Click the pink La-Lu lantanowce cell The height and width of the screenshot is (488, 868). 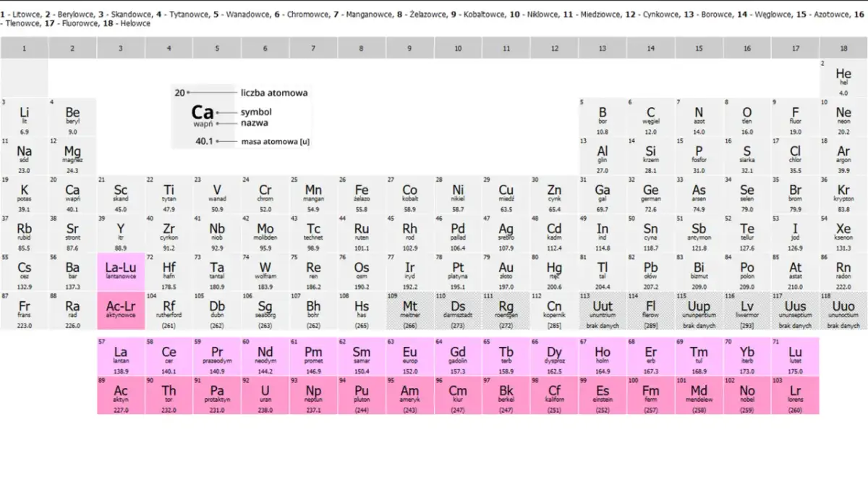point(121,272)
